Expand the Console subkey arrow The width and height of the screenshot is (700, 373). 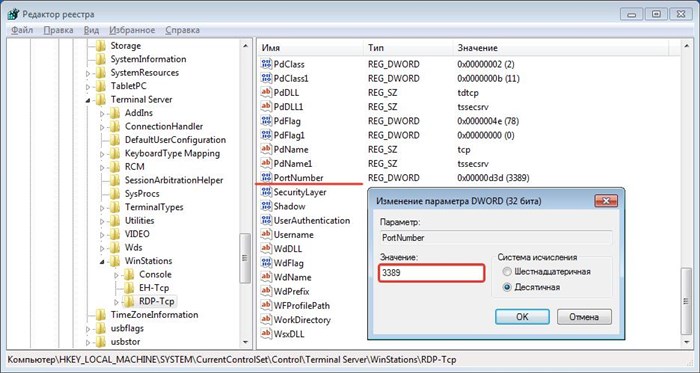point(117,275)
